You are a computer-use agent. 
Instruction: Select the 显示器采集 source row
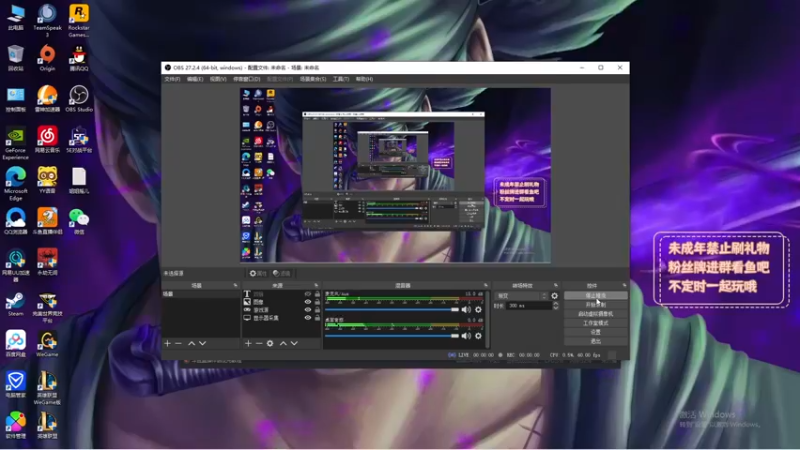click(x=282, y=318)
